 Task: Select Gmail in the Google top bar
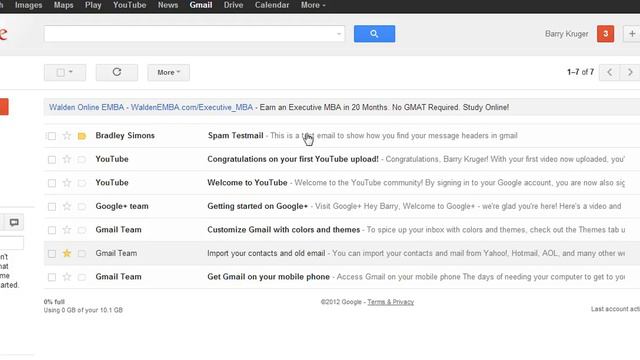click(201, 5)
